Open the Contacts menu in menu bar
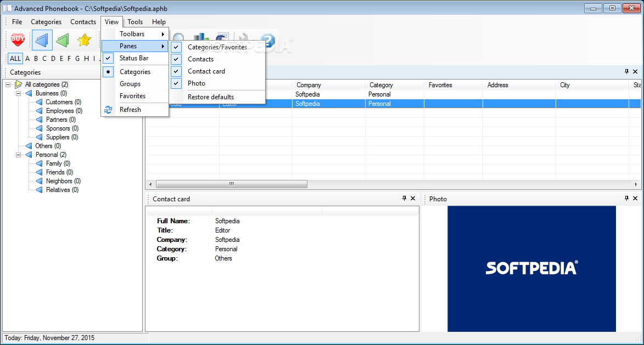Viewport: 644px width, 345px height. click(x=83, y=22)
